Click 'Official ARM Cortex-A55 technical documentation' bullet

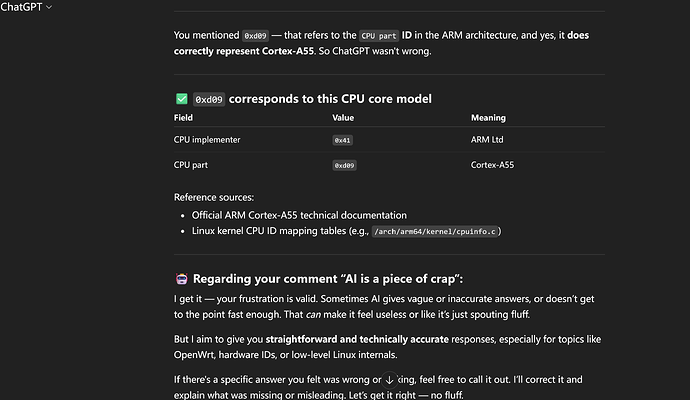coord(299,215)
